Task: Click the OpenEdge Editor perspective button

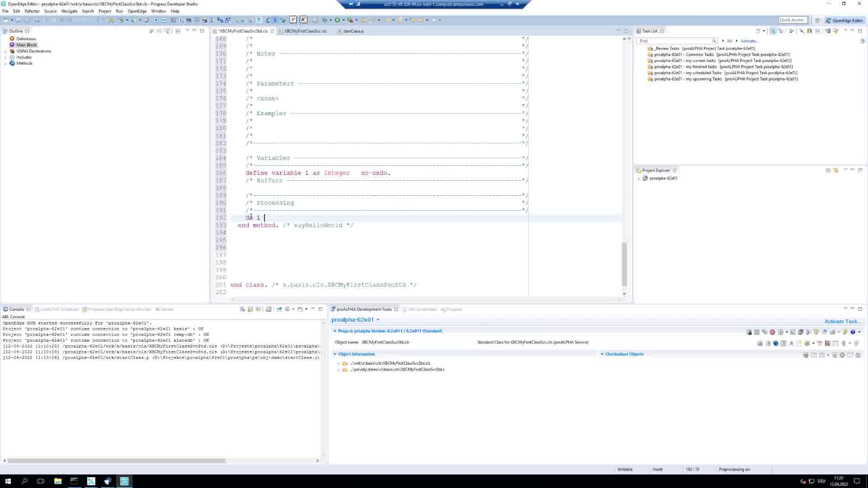Action: (844, 20)
